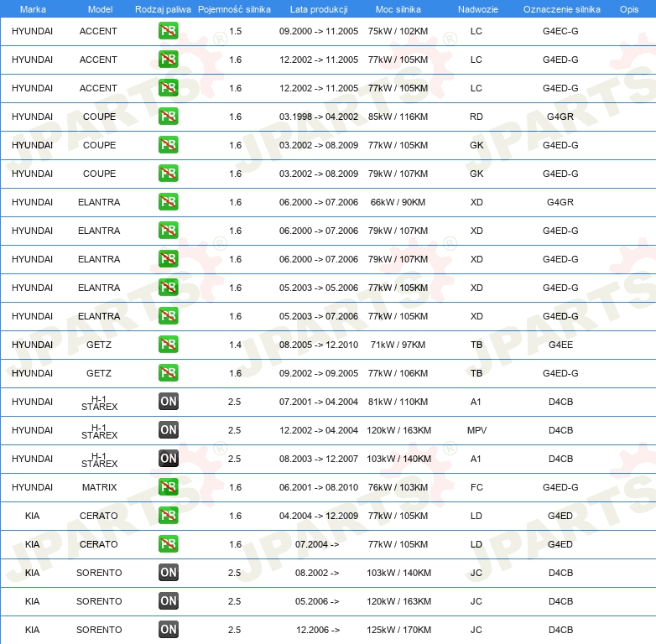Click the 81kW / 110KM power cell

point(398,402)
